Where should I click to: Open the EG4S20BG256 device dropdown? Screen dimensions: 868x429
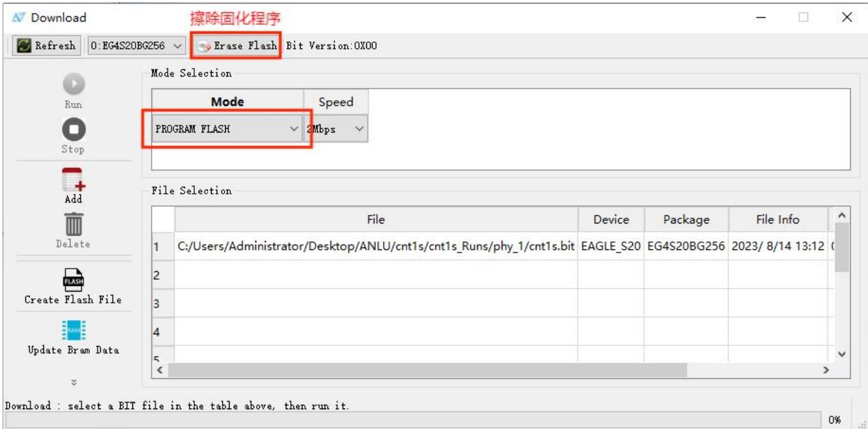click(x=137, y=46)
